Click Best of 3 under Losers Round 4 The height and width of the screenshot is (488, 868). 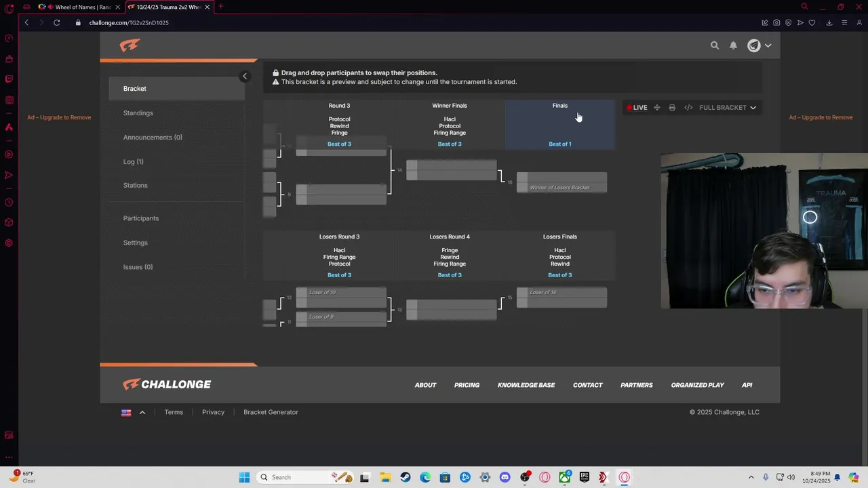click(x=450, y=275)
